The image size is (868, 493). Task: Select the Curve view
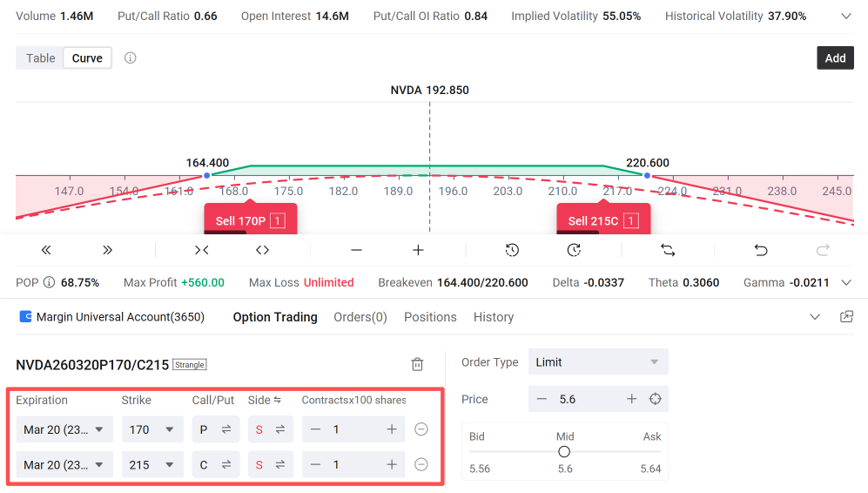(87, 58)
